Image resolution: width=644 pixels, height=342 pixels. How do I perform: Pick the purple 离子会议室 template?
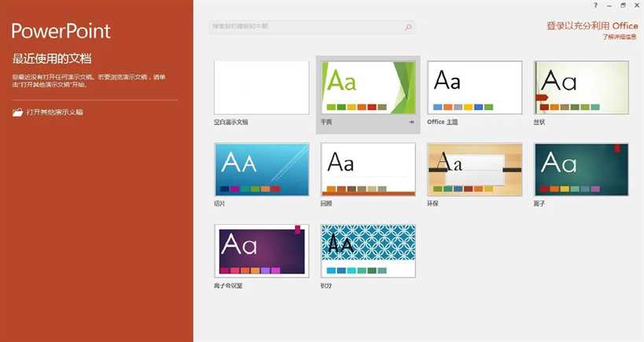[x=262, y=250]
